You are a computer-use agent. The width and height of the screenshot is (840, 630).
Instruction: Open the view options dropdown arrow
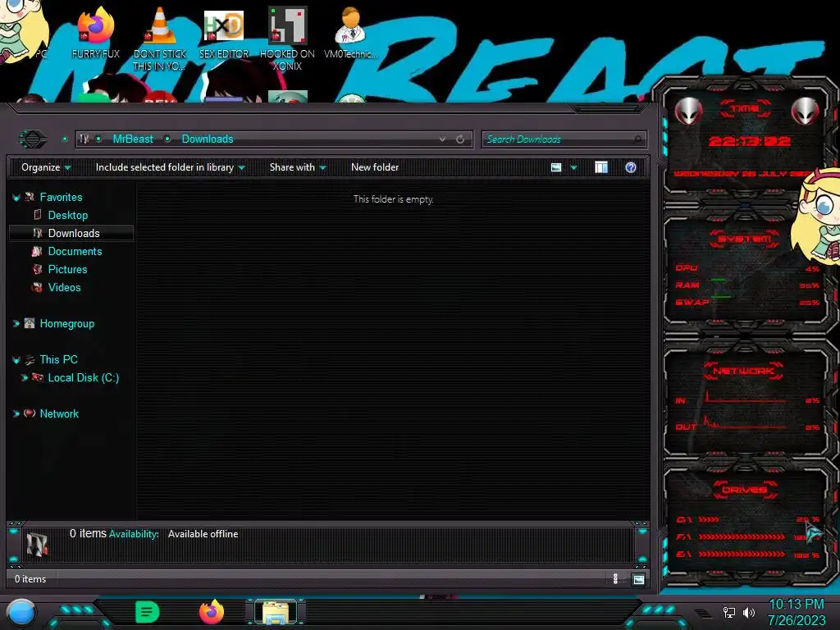pyautogui.click(x=573, y=167)
